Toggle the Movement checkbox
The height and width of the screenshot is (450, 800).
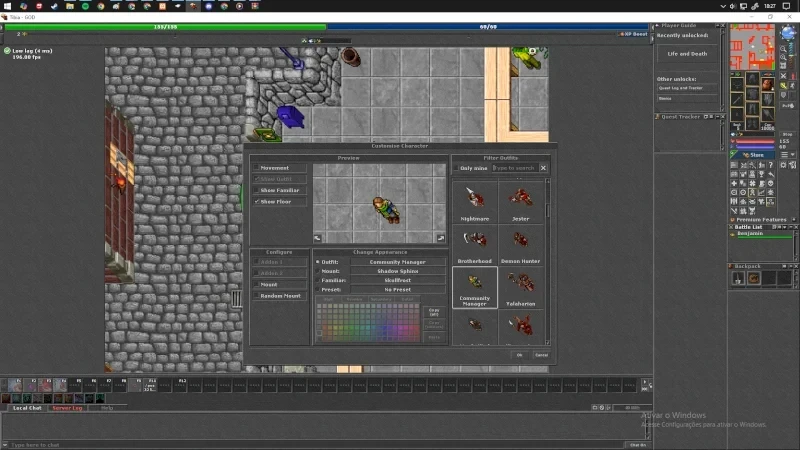tap(257, 168)
